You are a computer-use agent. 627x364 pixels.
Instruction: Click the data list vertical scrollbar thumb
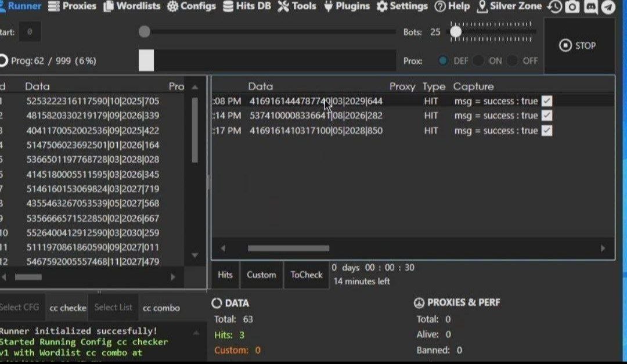click(x=194, y=131)
